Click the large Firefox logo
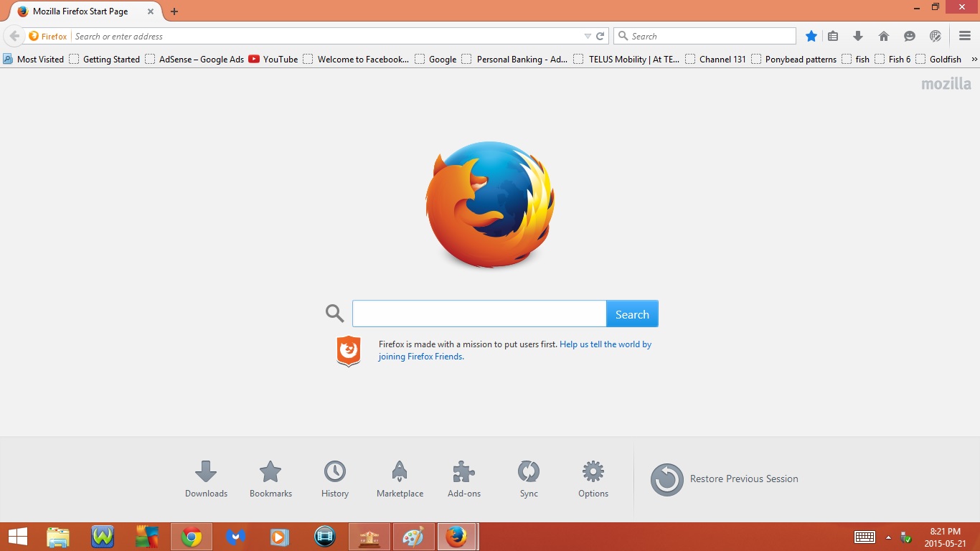The height and width of the screenshot is (551, 980). click(x=490, y=204)
